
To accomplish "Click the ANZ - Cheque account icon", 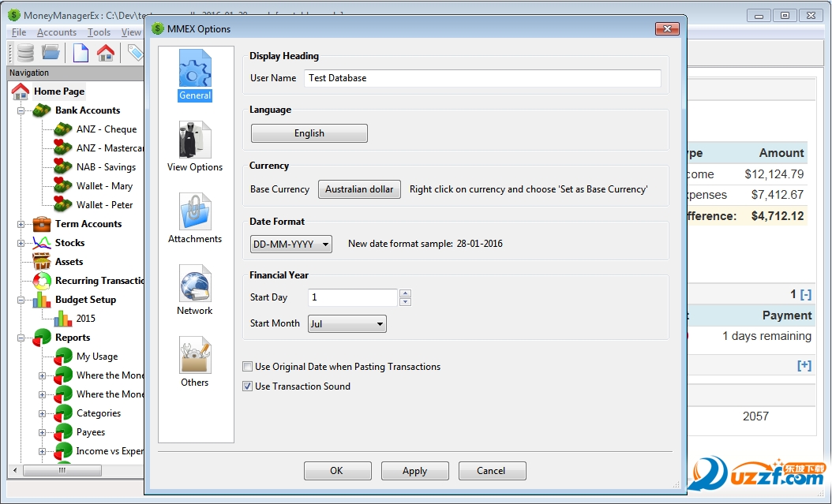I will click(x=63, y=129).
